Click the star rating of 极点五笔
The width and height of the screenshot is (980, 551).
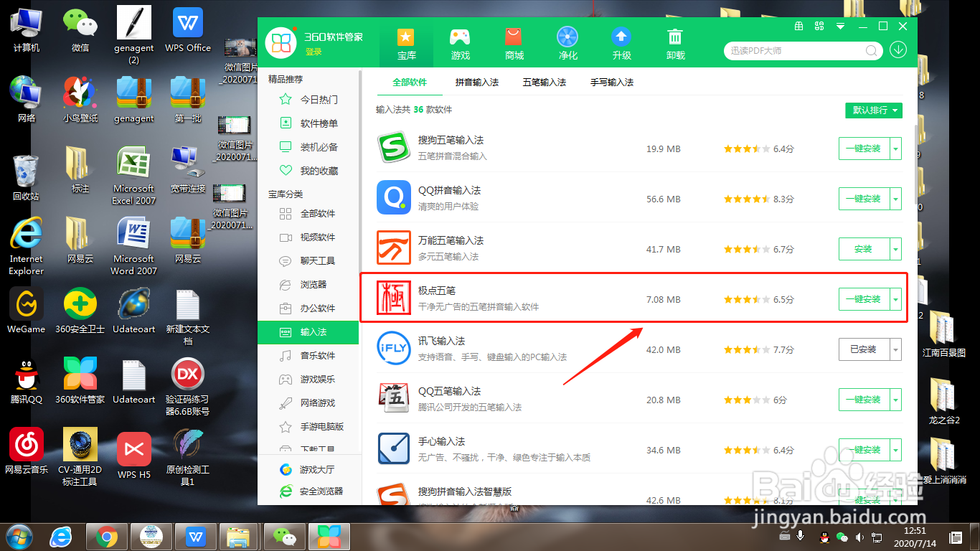[747, 300]
